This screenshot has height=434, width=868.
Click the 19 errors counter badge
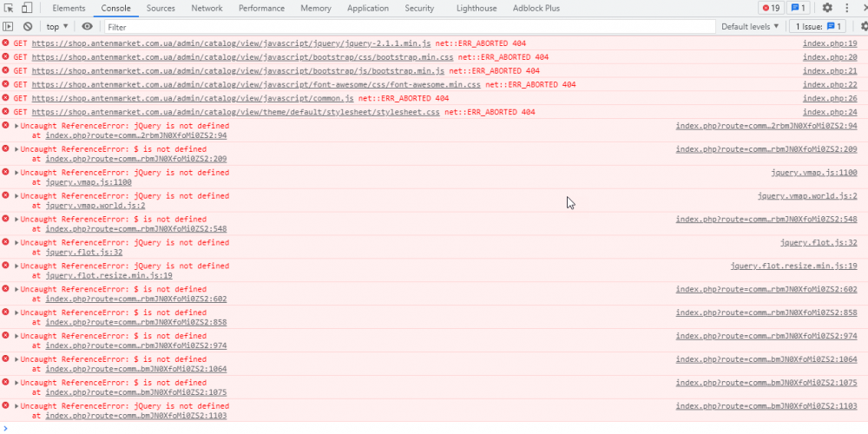pyautogui.click(x=771, y=9)
